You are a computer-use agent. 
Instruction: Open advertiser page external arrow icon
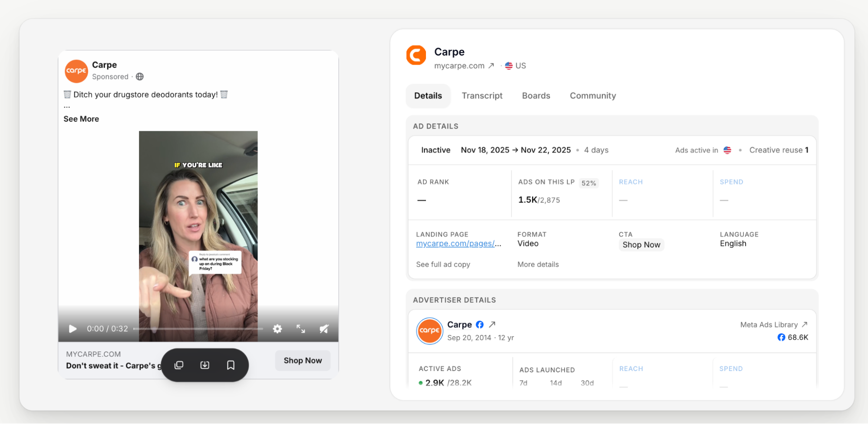[x=492, y=325]
